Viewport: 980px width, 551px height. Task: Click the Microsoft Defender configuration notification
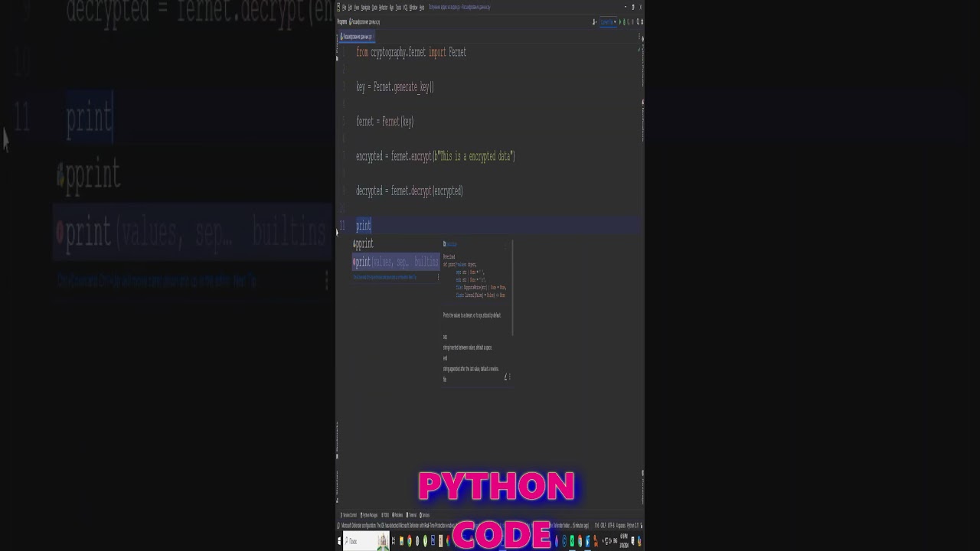(x=462, y=526)
